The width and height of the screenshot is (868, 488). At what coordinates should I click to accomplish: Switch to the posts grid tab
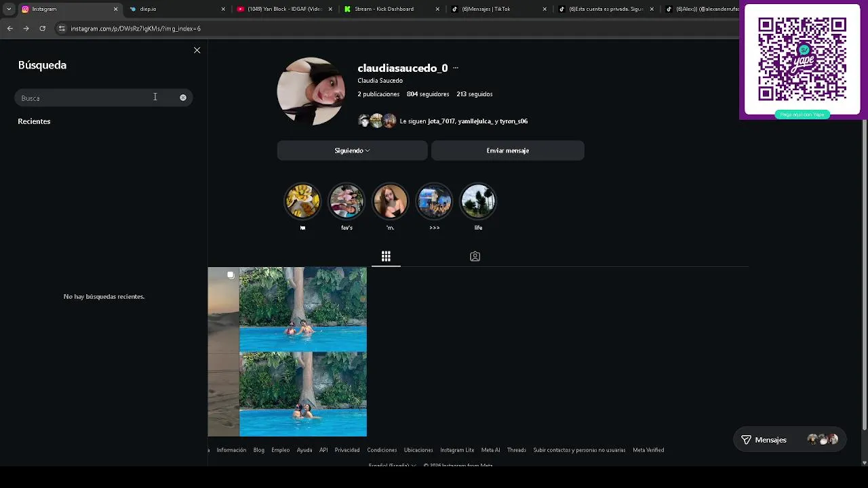(x=386, y=256)
